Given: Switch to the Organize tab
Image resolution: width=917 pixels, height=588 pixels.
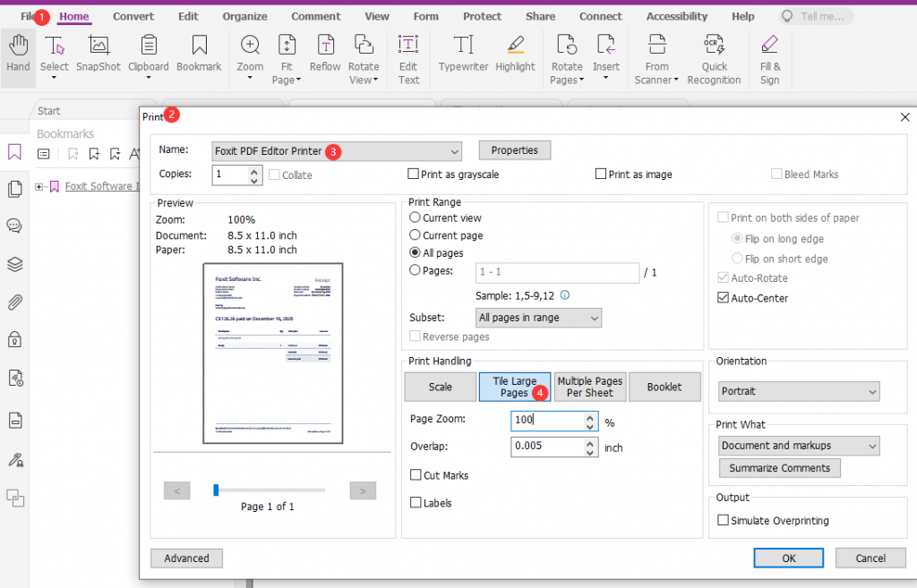Looking at the screenshot, I should (244, 16).
